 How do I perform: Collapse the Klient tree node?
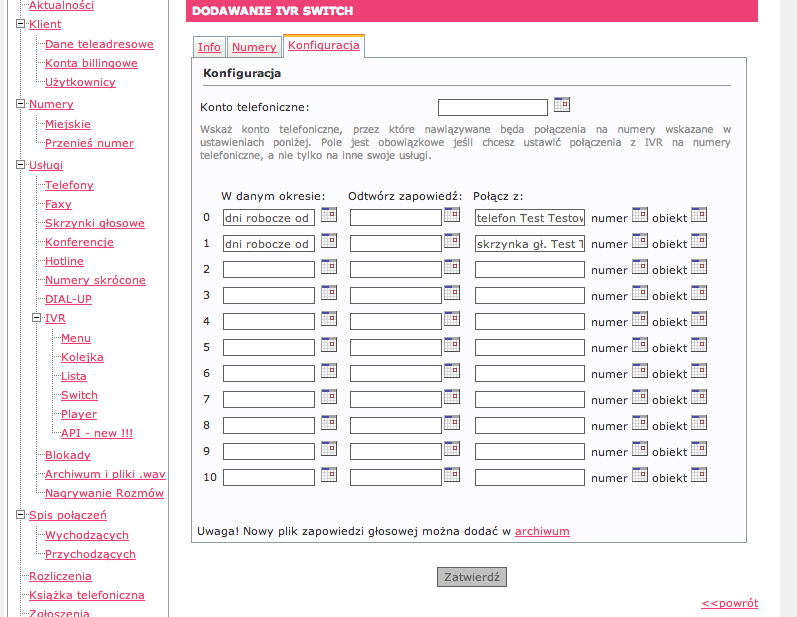(x=20, y=23)
